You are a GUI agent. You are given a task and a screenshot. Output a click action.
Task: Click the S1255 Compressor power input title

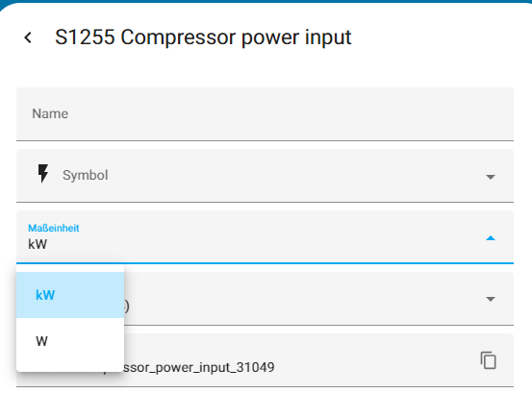pyautogui.click(x=203, y=37)
